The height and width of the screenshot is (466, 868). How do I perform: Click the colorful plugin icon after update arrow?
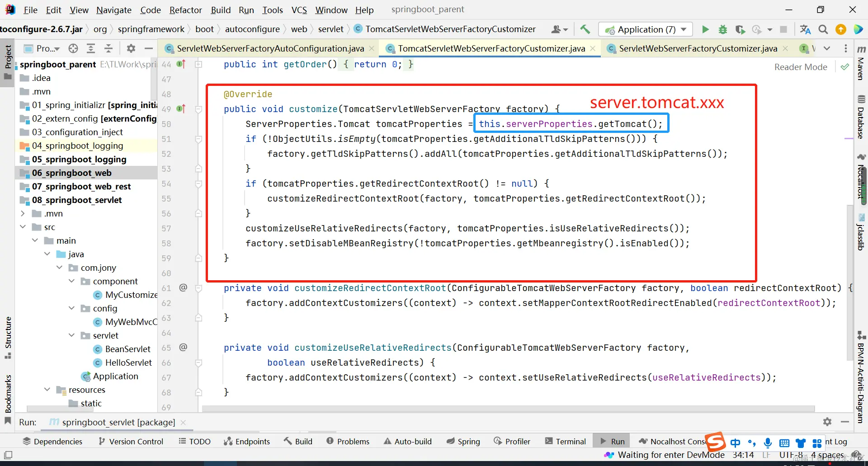coord(858,29)
